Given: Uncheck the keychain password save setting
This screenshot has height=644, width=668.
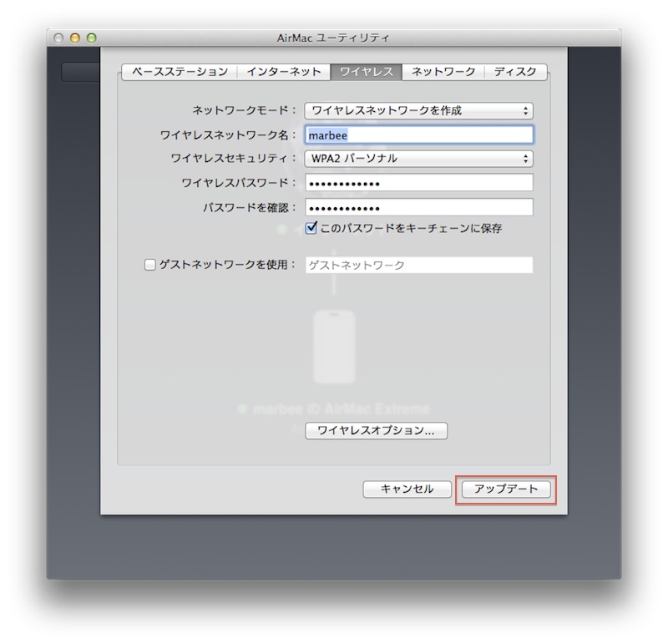Looking at the screenshot, I should [311, 226].
